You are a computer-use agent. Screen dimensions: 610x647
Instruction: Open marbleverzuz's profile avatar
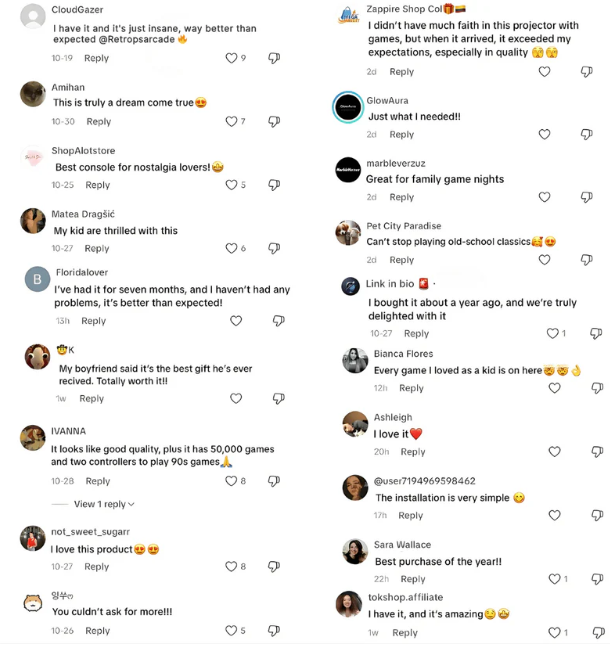[x=347, y=170]
